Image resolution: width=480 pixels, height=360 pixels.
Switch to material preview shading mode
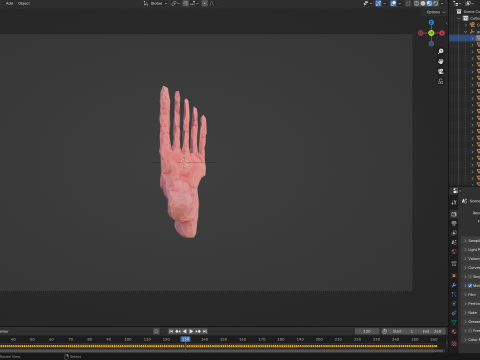pos(429,3)
